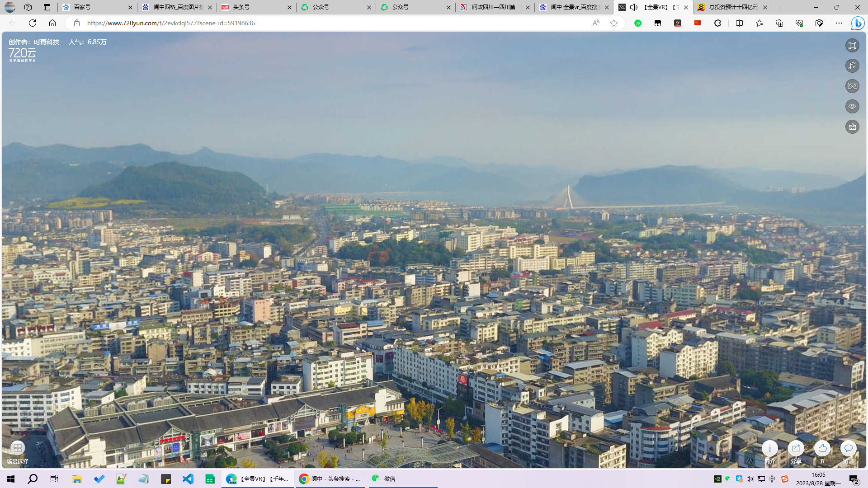Image resolution: width=868 pixels, height=488 pixels.
Task: Switch to the 问政四川 tab
Action: coord(495,7)
